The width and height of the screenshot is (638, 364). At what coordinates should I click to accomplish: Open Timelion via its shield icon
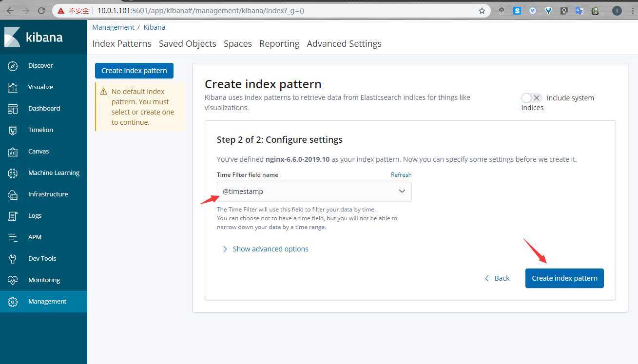click(13, 130)
